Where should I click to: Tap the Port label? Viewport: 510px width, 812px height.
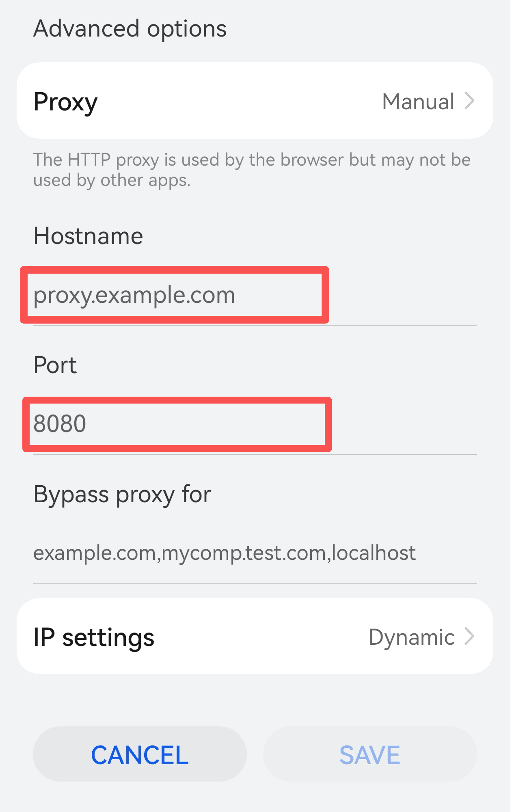pos(55,365)
